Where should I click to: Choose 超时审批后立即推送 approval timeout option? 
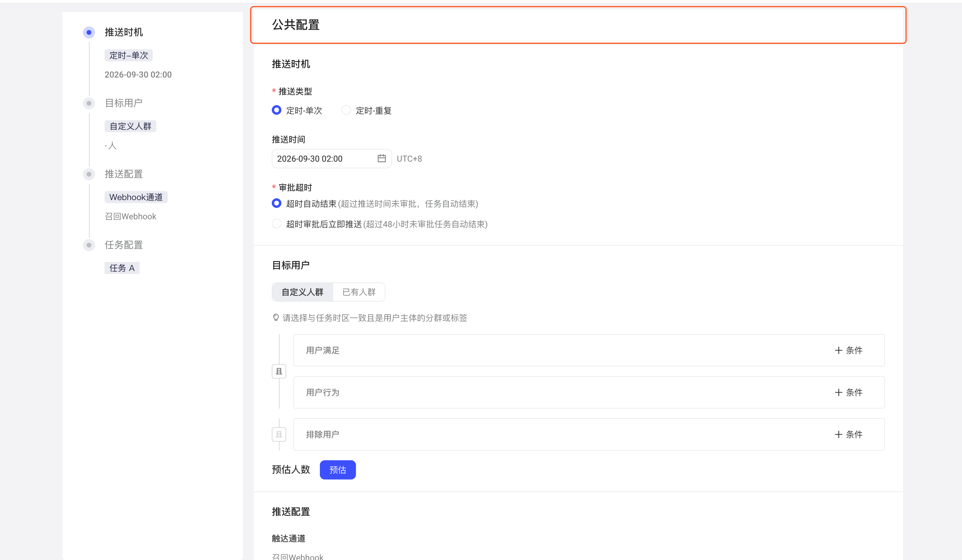(x=276, y=224)
